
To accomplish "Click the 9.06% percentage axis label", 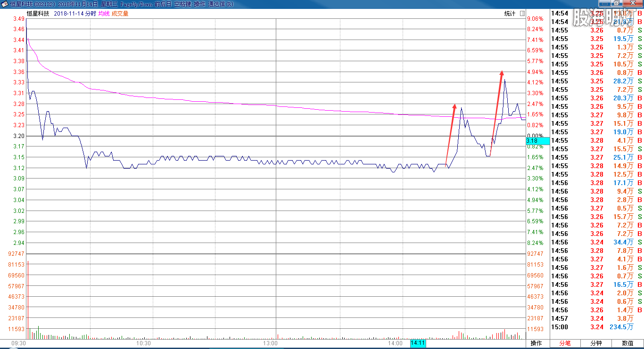I will pos(535,19).
